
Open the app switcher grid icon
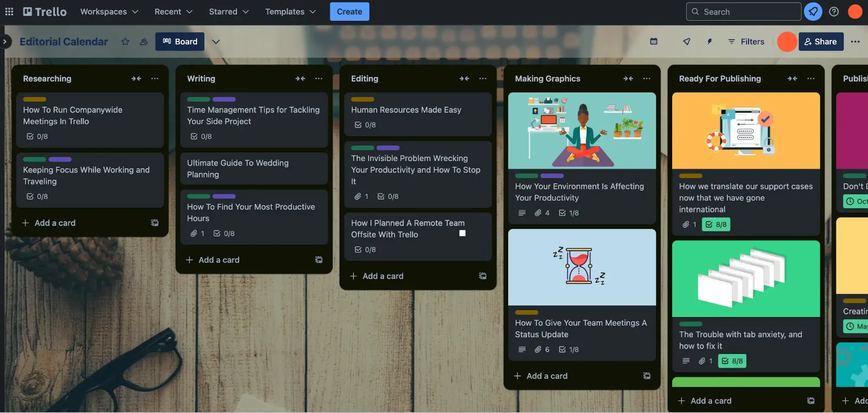(x=9, y=12)
